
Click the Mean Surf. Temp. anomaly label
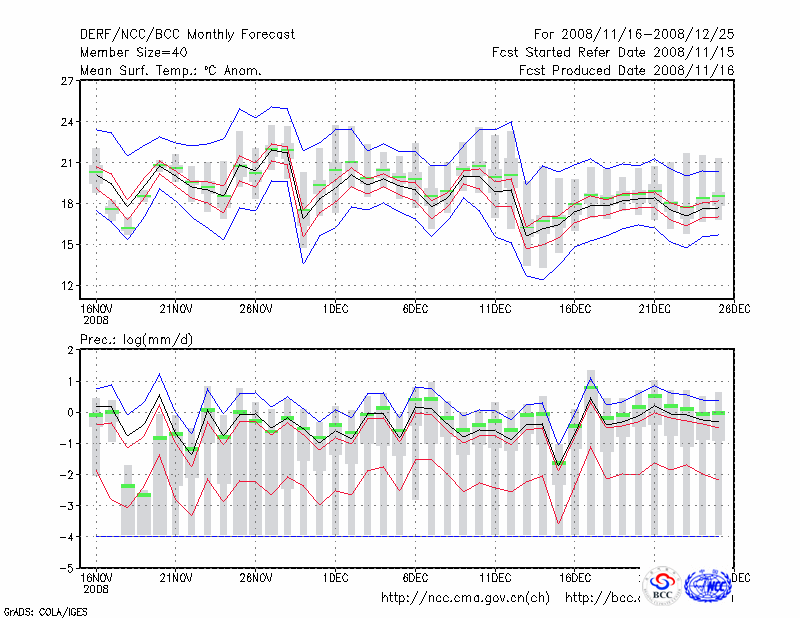tap(171, 71)
